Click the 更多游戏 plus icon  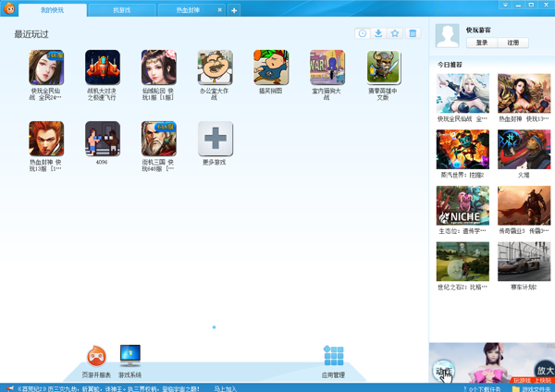215,140
